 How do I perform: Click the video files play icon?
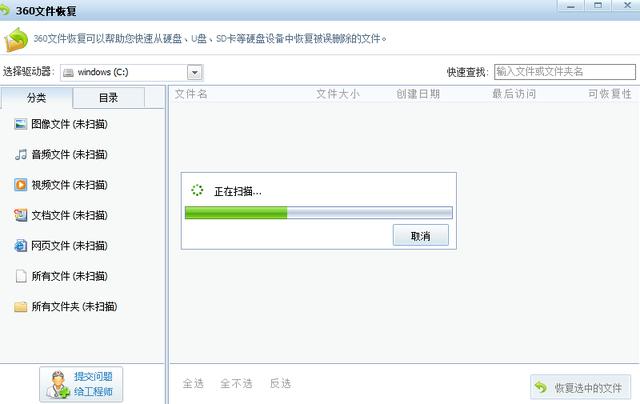[x=20, y=185]
